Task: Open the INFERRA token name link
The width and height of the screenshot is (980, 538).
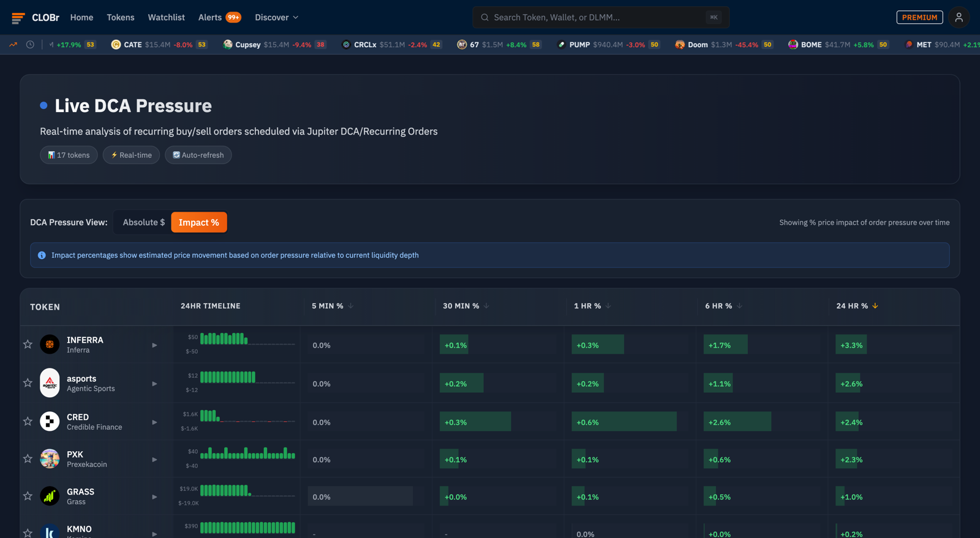Action: click(85, 340)
